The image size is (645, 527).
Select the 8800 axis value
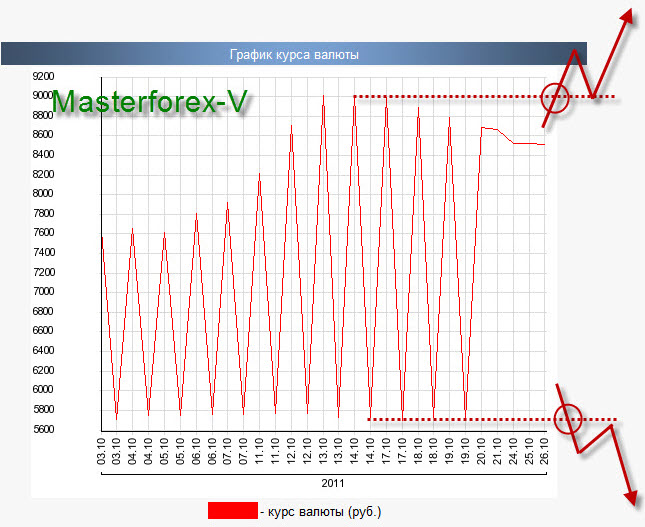pos(43,115)
